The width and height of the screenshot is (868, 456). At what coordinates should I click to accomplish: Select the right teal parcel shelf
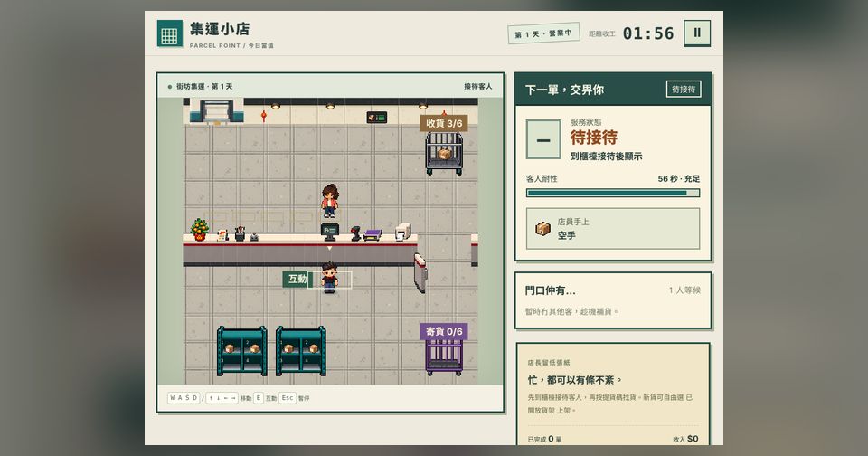[300, 351]
